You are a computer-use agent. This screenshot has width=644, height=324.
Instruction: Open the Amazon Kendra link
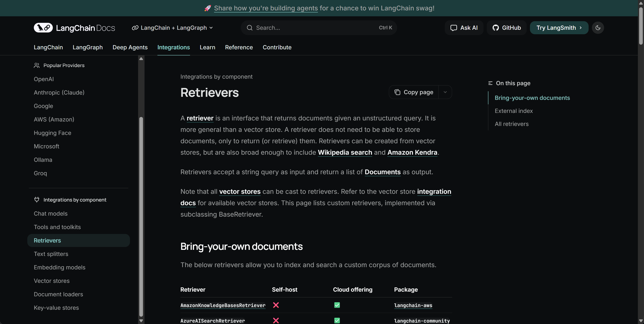(412, 152)
